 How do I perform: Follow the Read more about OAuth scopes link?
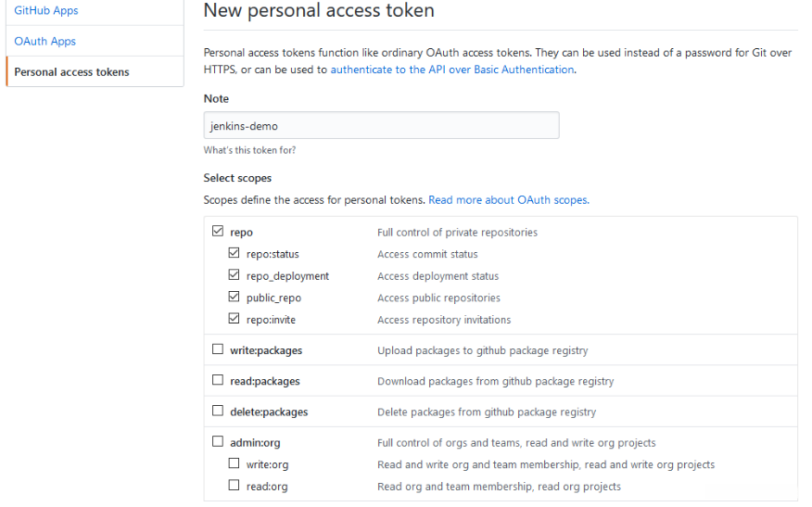click(x=508, y=199)
